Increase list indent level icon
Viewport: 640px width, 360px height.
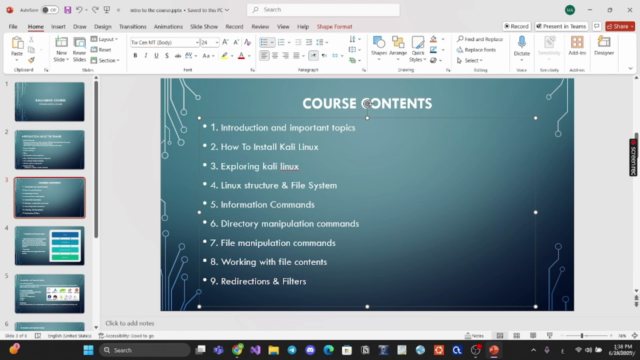[309, 42]
